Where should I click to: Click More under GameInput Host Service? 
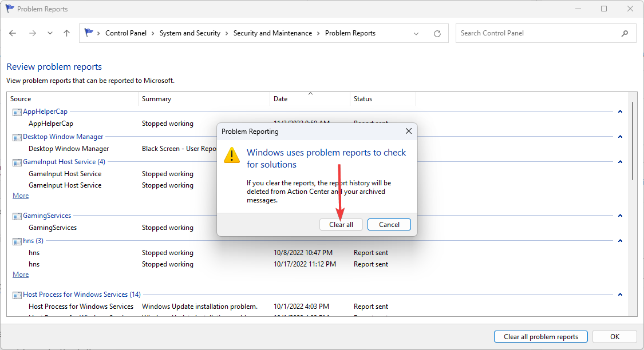(x=21, y=196)
